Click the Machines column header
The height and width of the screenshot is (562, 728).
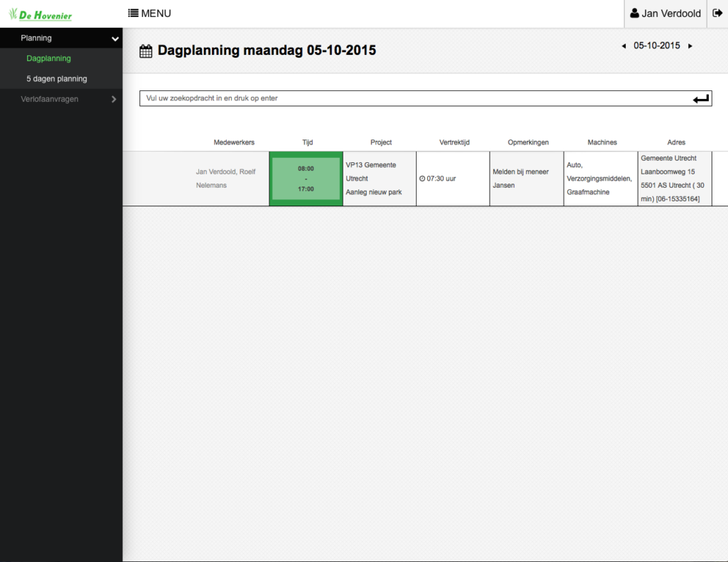602,142
